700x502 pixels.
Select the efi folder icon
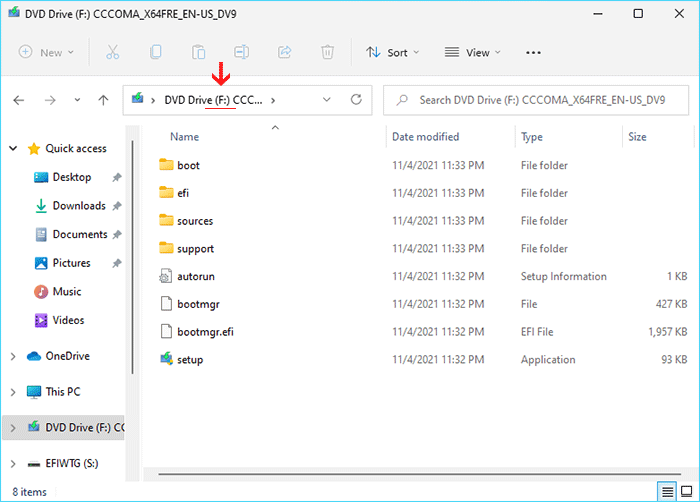point(166,192)
